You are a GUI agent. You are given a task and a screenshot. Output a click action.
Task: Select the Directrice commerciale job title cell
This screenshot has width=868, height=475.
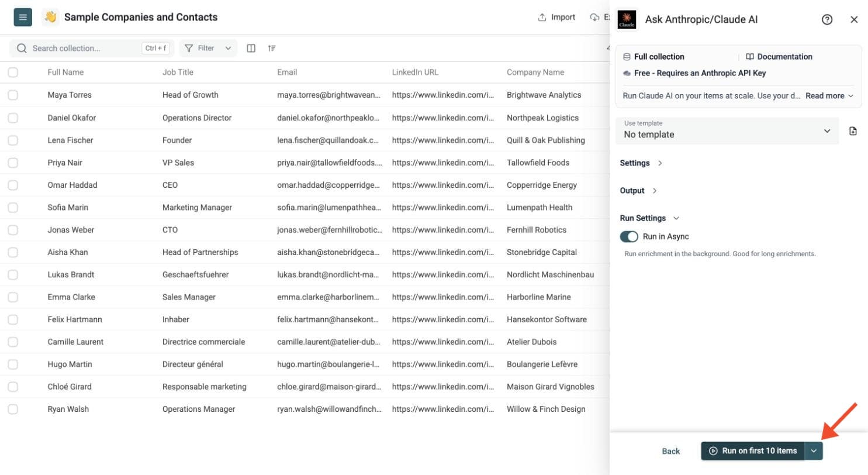(204, 342)
